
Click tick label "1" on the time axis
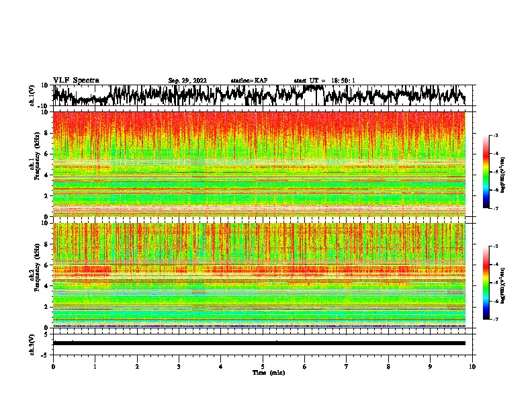pos(95,367)
